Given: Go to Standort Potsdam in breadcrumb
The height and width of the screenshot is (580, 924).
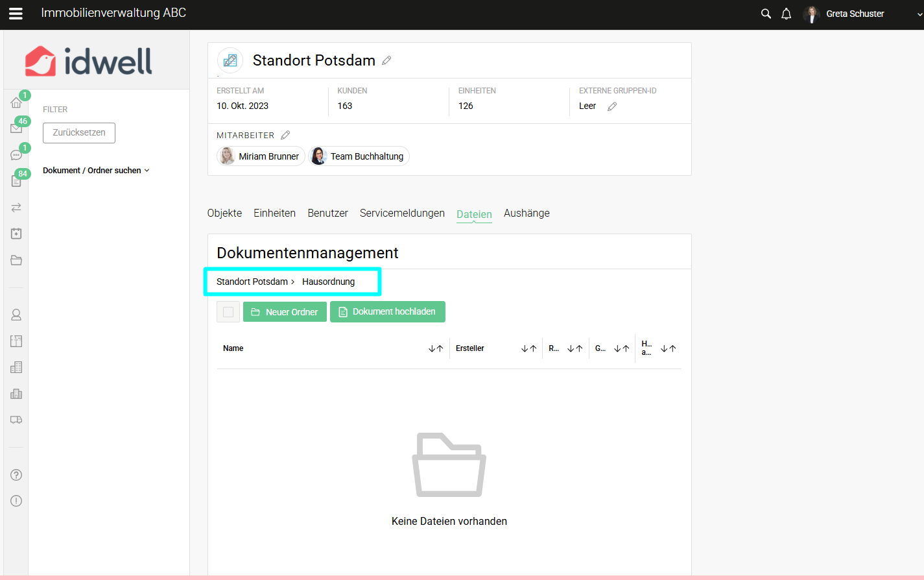Looking at the screenshot, I should 252,282.
